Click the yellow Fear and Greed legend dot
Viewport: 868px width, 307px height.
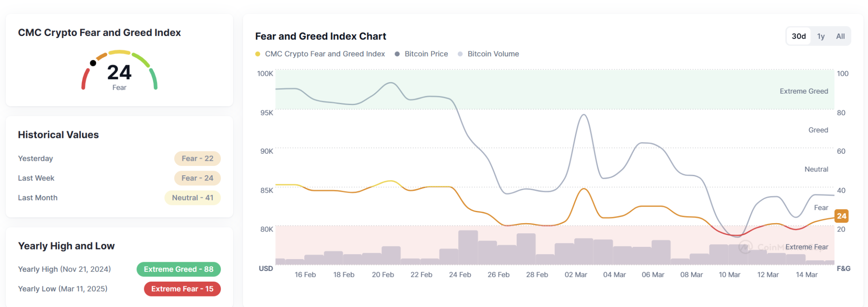click(x=258, y=54)
